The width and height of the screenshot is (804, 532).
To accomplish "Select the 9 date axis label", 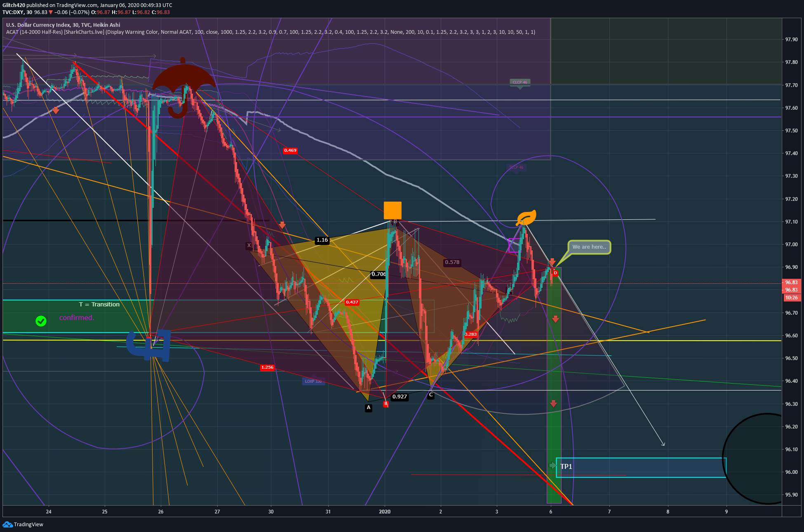I will (x=726, y=512).
